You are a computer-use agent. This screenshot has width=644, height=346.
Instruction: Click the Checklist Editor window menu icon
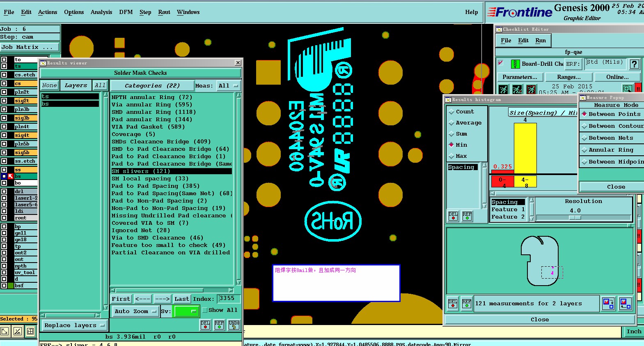pos(499,29)
